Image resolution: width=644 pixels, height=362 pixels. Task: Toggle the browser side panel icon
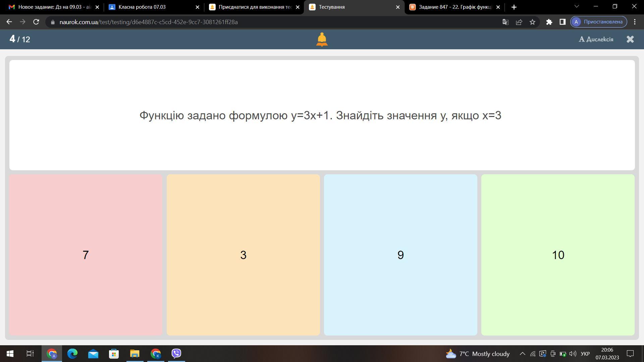(x=562, y=22)
